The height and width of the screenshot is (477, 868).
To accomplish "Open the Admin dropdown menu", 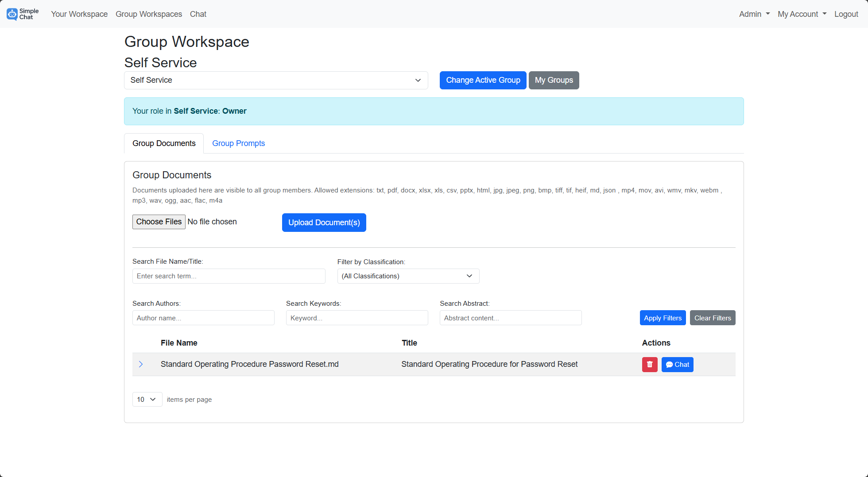I will pyautogui.click(x=754, y=14).
